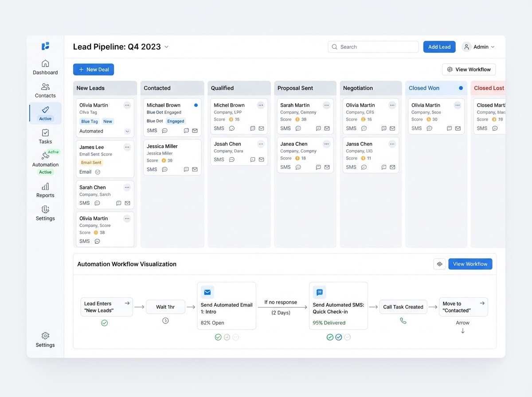Click the Add Lead button
Viewport: 532px width, 397px height.
(x=439, y=47)
